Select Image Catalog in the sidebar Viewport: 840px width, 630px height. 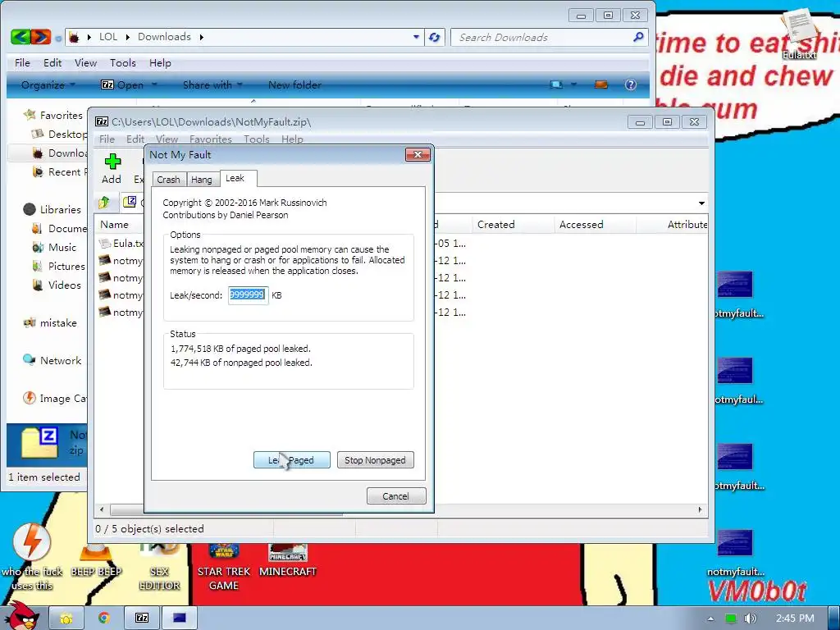[x=55, y=399]
